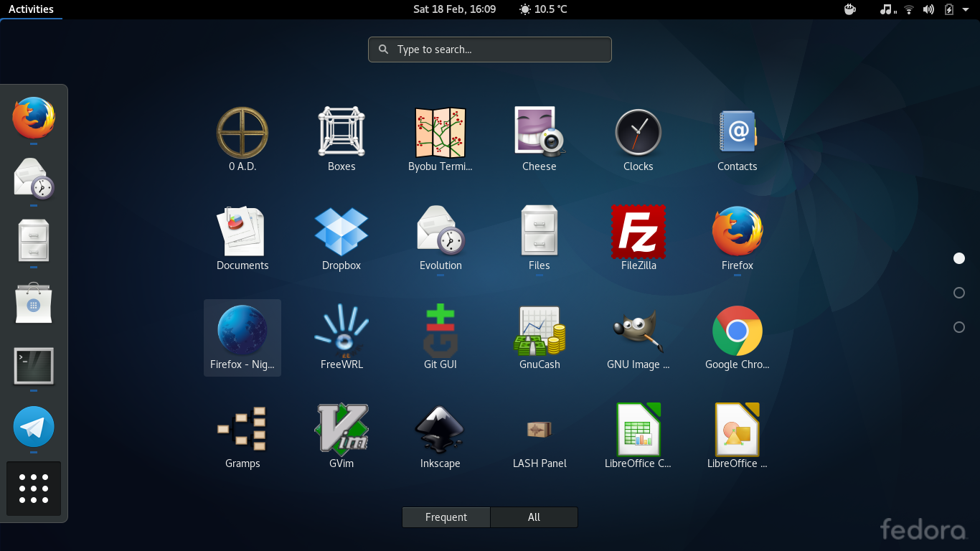Open Evolution from the dash

(34, 179)
